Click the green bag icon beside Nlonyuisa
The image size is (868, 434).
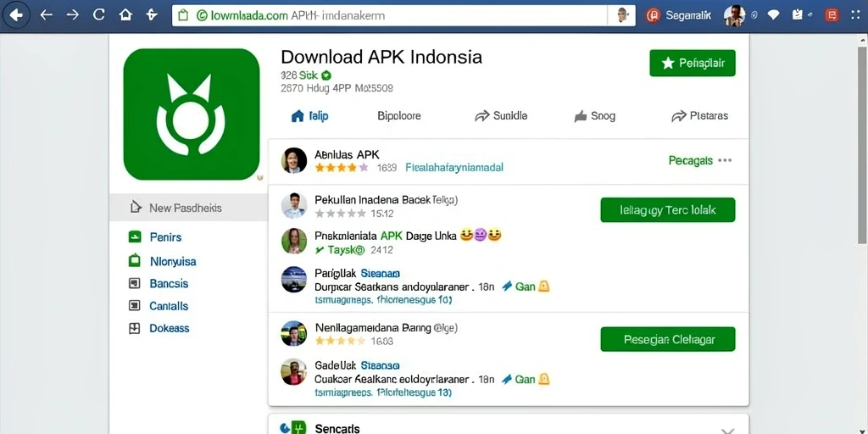coord(135,260)
